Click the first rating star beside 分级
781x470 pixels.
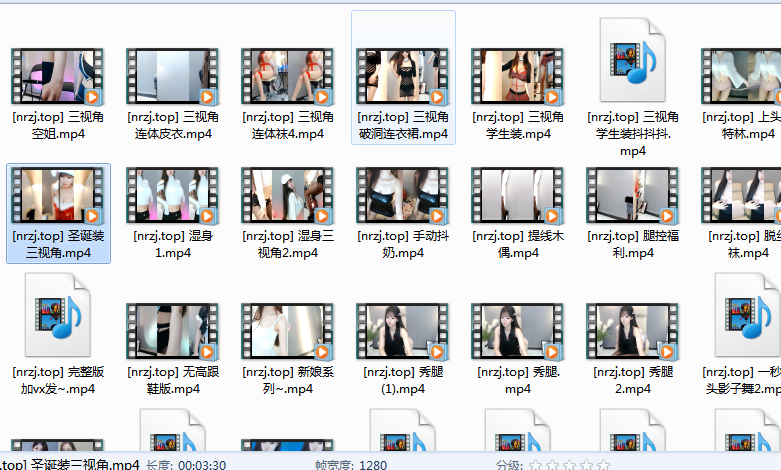(535, 464)
